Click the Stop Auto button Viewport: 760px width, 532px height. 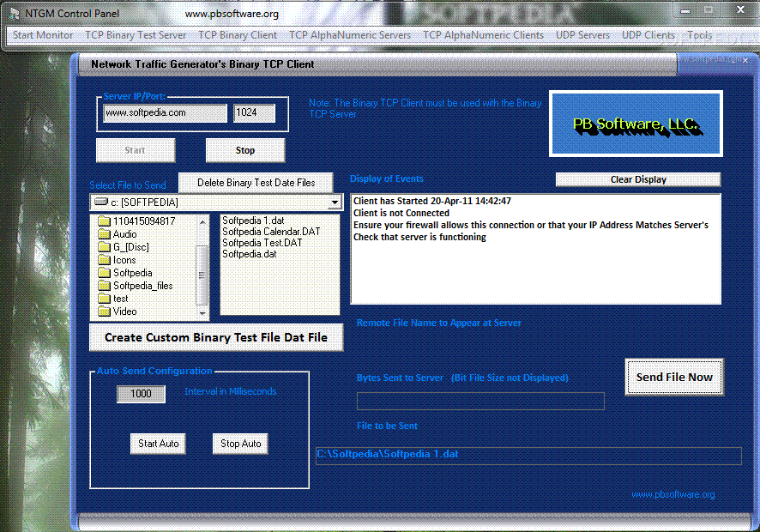tap(240, 444)
